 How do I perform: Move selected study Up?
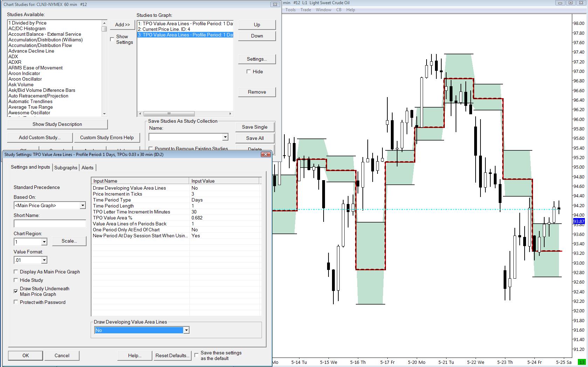point(257,25)
